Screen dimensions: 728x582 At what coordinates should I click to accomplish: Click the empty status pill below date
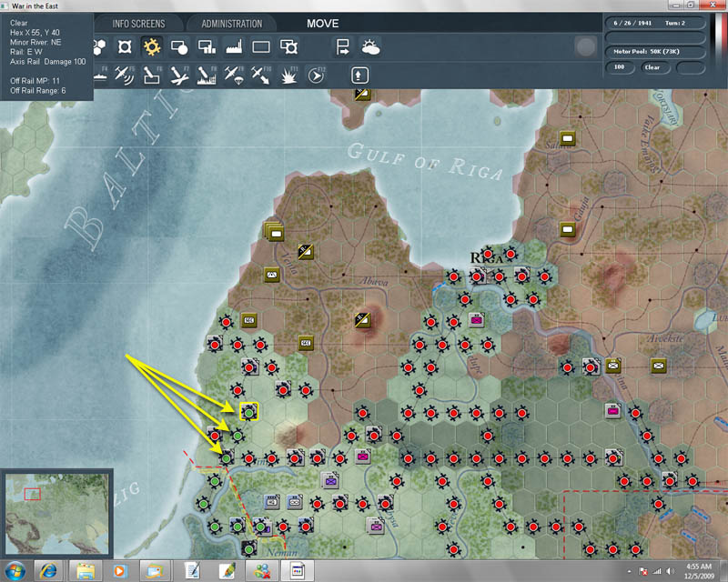(x=654, y=37)
